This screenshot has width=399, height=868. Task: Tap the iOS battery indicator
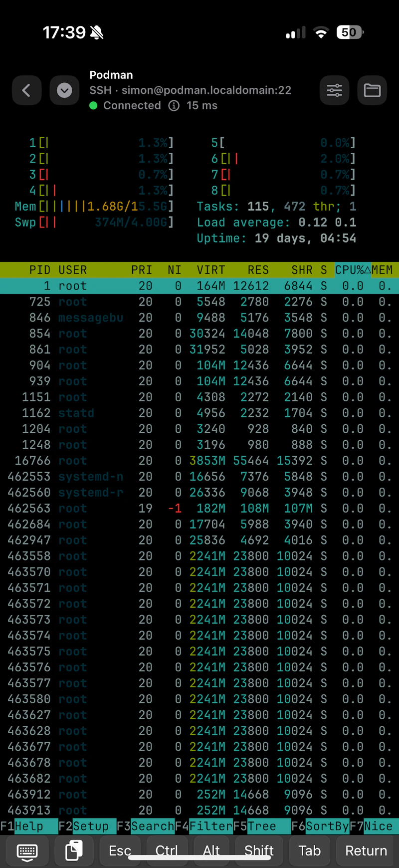pyautogui.click(x=350, y=32)
